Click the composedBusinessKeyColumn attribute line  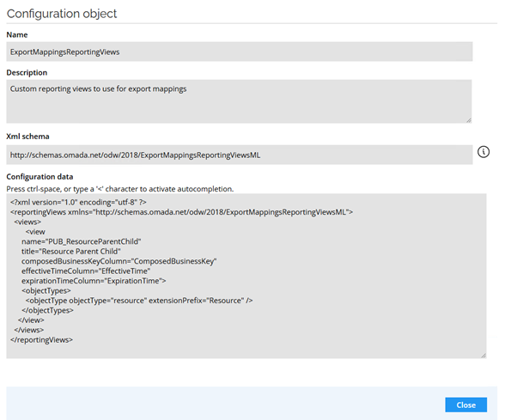[x=119, y=261]
